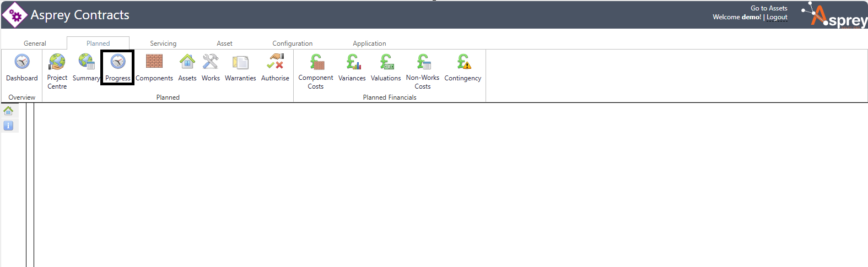The image size is (868, 267).
Task: Open the Components brick icon
Action: point(154,62)
